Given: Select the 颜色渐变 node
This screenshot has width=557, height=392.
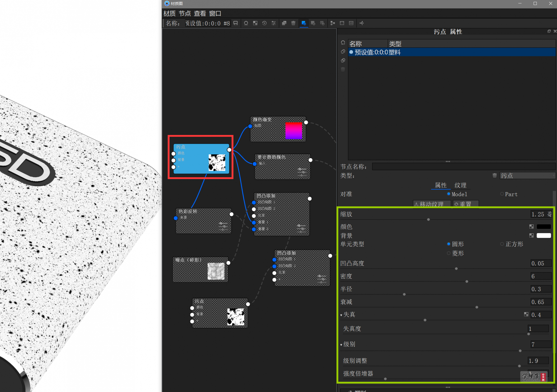Looking at the screenshot, I should (278, 129).
